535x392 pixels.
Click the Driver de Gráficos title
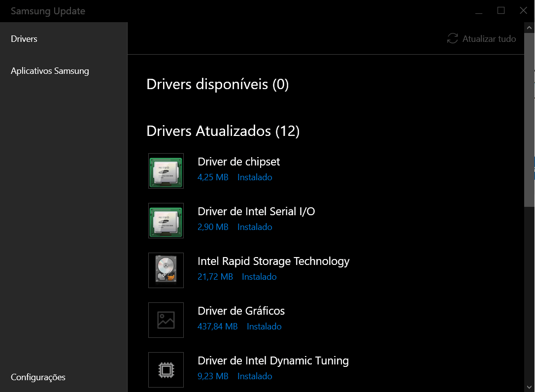[241, 311]
